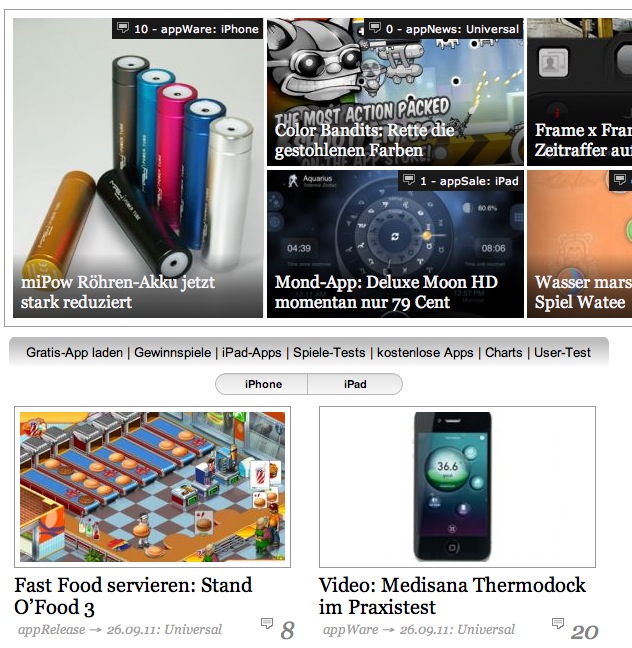Click Stand O'Food 3 game thumbnail
Viewport: 632px width, 648px height.
click(x=153, y=487)
